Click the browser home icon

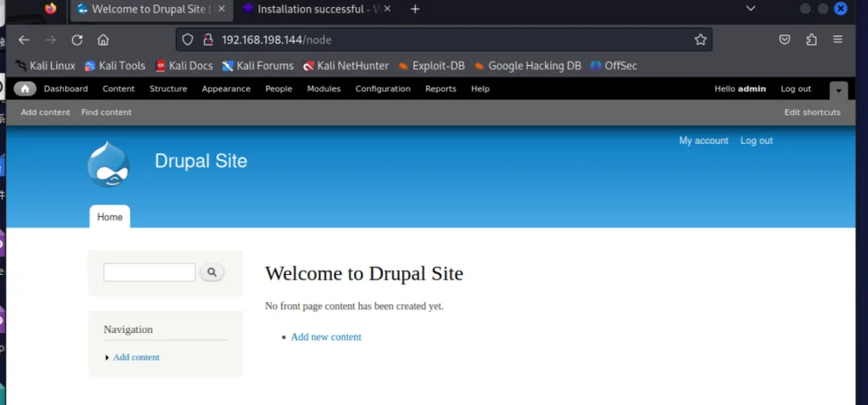tap(103, 40)
